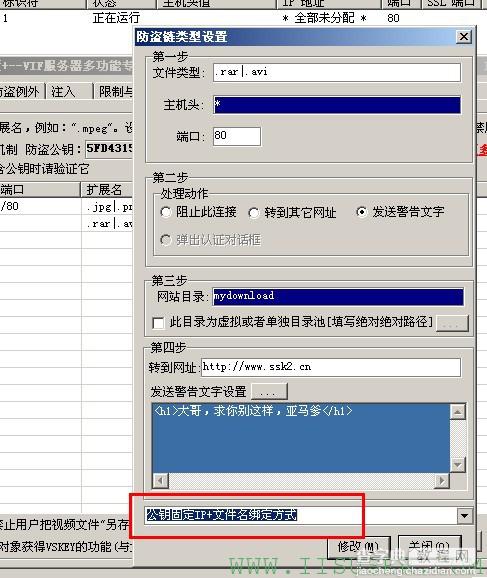
Task: Click warning text horizontal scrollbar right arrow
Action: click(x=442, y=480)
